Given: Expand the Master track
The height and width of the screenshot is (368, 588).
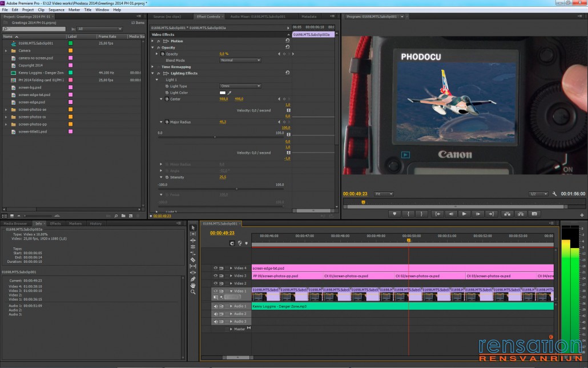Looking at the screenshot, I should pos(231,329).
